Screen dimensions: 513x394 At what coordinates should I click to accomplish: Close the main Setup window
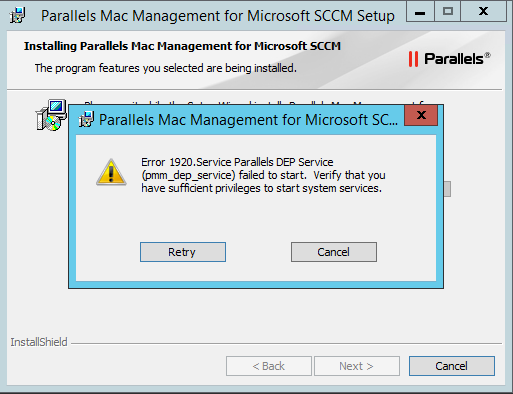(483, 12)
